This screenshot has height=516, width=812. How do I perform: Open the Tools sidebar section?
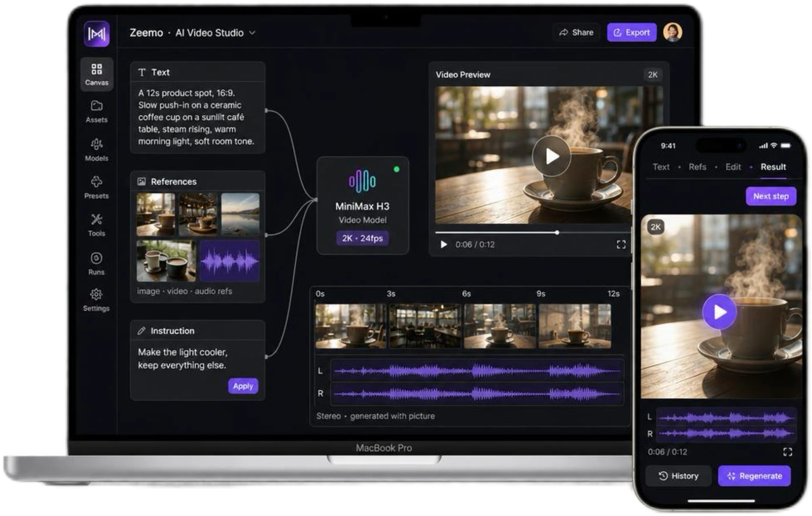tap(97, 225)
